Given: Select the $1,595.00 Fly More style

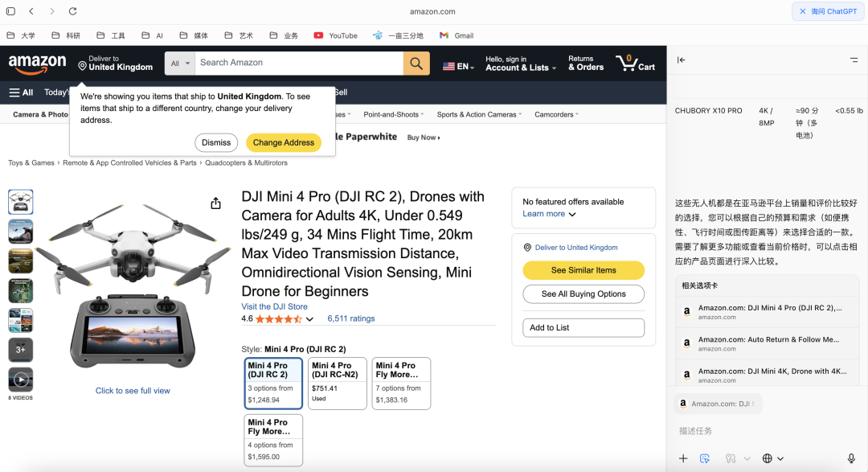Looking at the screenshot, I should tap(273, 440).
